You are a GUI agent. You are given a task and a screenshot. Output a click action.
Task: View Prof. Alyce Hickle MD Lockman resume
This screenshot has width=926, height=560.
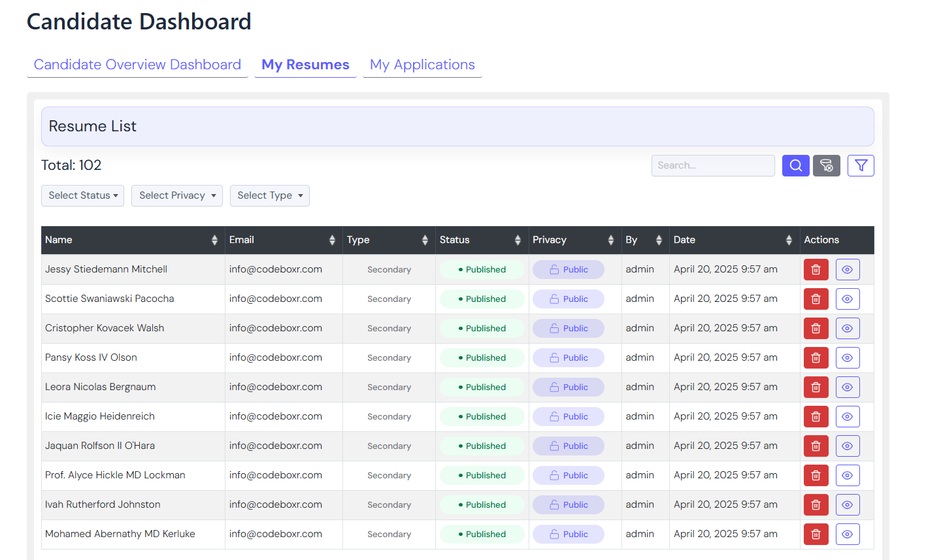(x=847, y=475)
